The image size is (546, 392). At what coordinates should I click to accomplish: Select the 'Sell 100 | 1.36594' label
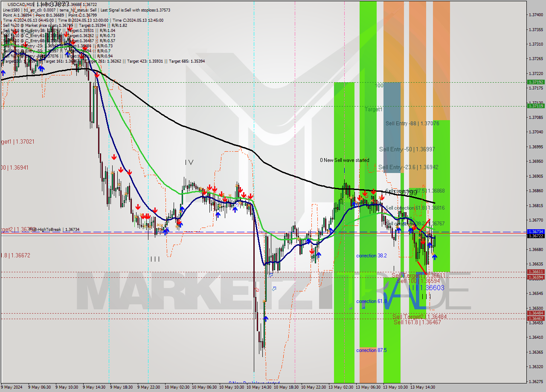pyautogui.click(x=418, y=281)
